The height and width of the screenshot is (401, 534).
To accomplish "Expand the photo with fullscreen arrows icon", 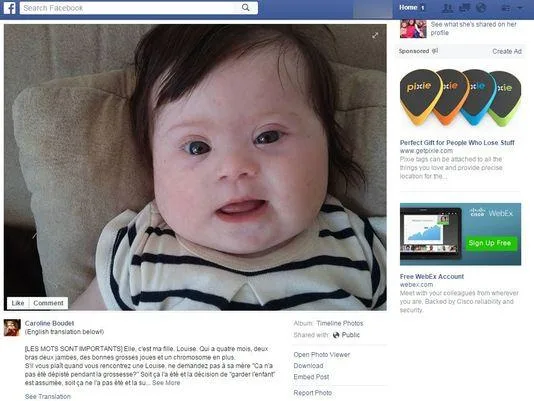I will coord(375,35).
